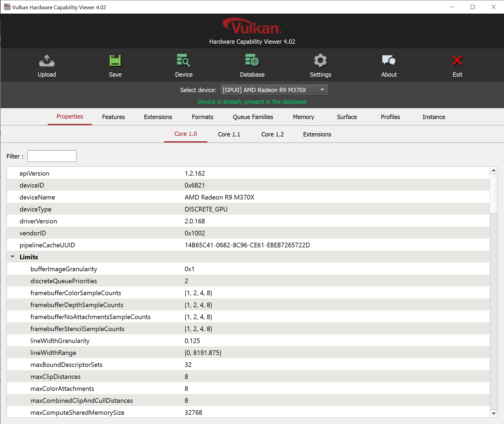Click the driverVersion value 2.0.168
This screenshot has width=504, height=424.
(195, 221)
